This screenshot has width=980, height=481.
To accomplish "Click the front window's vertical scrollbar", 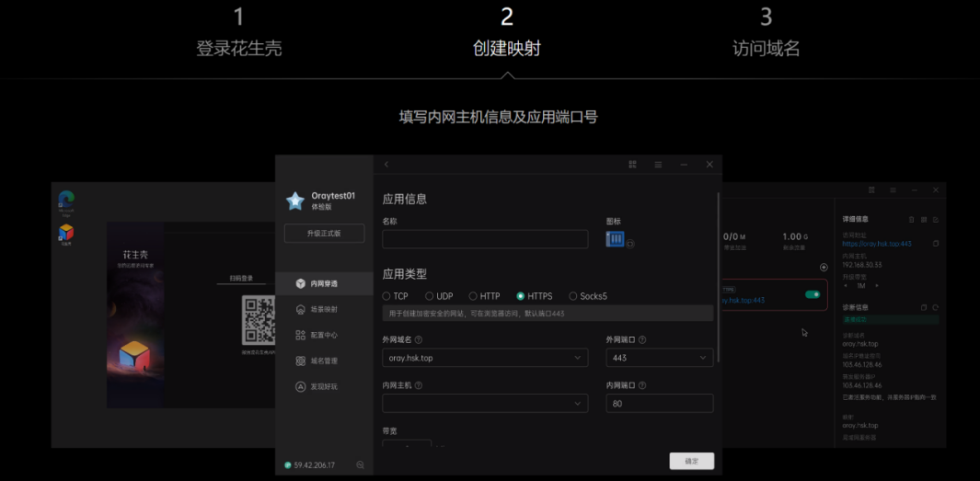I will [x=718, y=277].
